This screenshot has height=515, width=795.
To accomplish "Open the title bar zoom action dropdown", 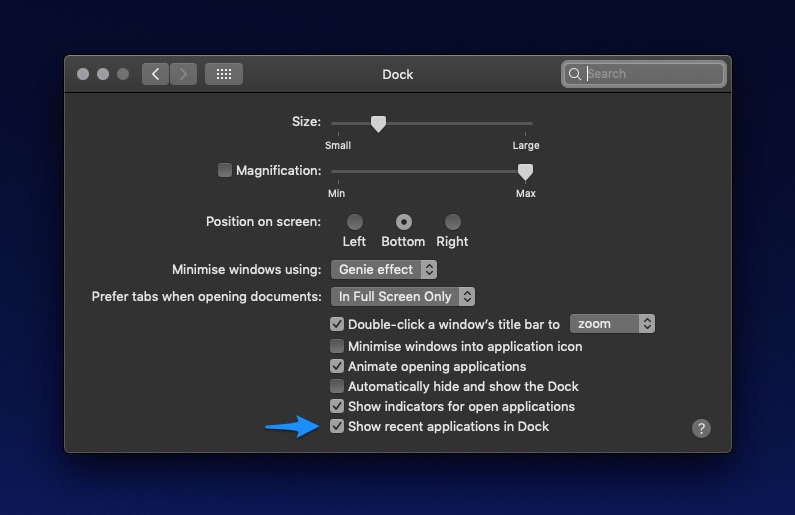I will (612, 324).
